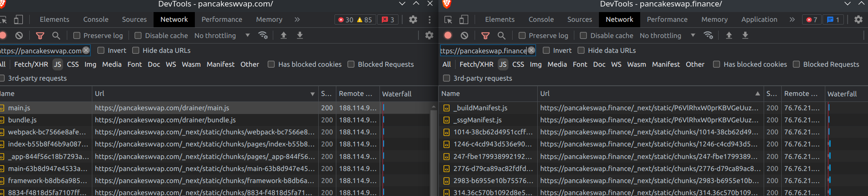This screenshot has width=868, height=196.
Task: Show more tabs chevron in left DevTools
Action: click(297, 19)
